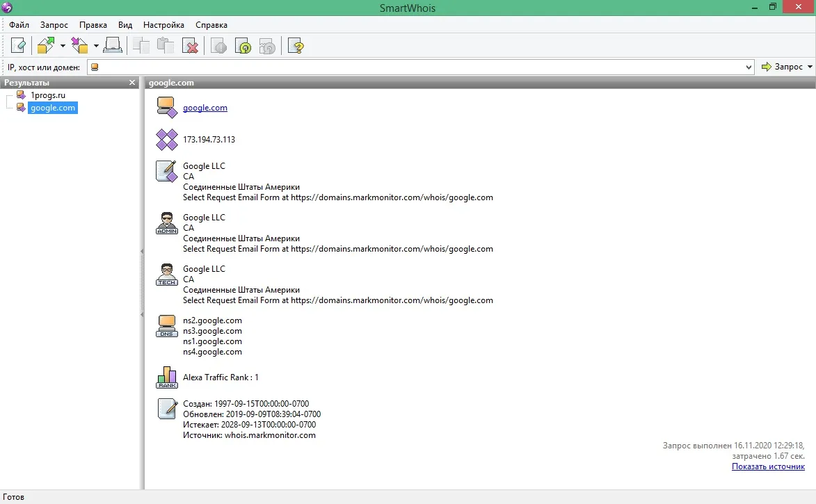
Task: Expand the address history dropdown arrow
Action: [749, 67]
